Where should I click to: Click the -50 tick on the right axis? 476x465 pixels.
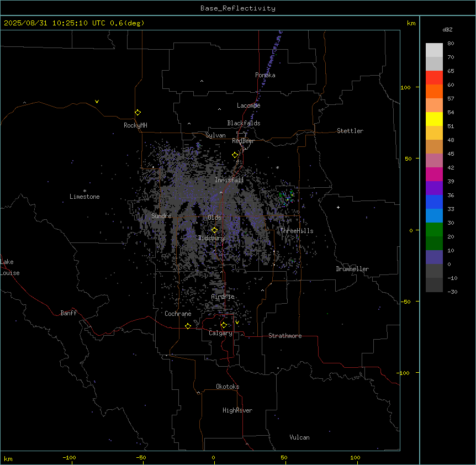[405, 302]
